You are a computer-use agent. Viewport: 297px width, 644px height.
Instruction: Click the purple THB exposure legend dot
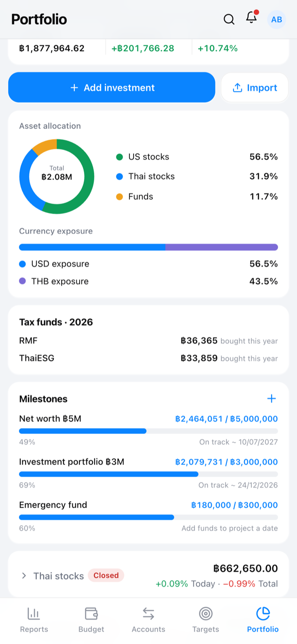coord(22,281)
